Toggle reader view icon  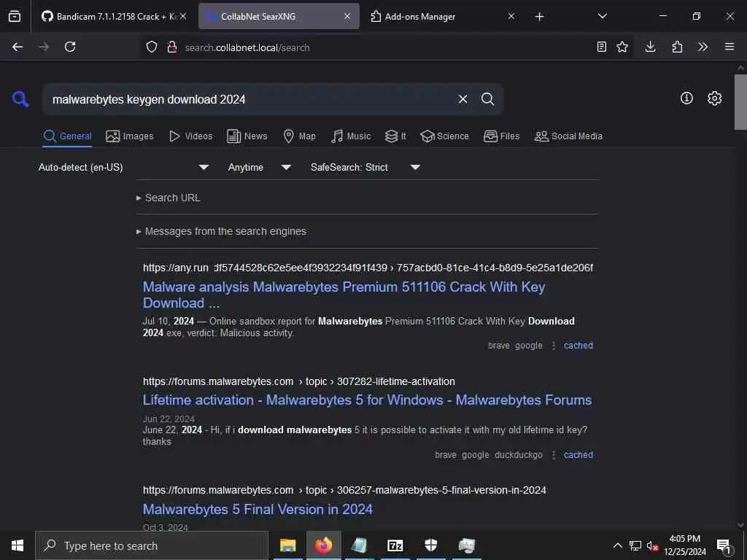click(602, 47)
